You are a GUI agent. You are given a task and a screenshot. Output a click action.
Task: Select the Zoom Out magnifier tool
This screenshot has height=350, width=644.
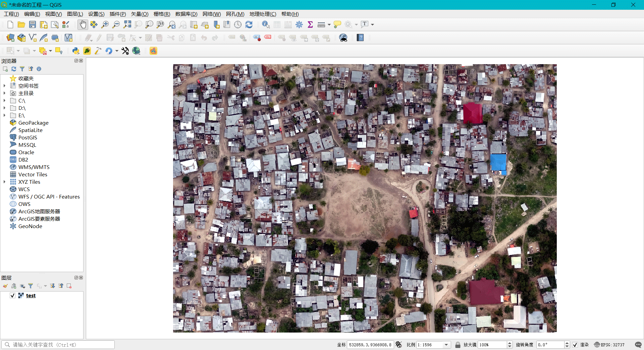pyautogui.click(x=116, y=25)
